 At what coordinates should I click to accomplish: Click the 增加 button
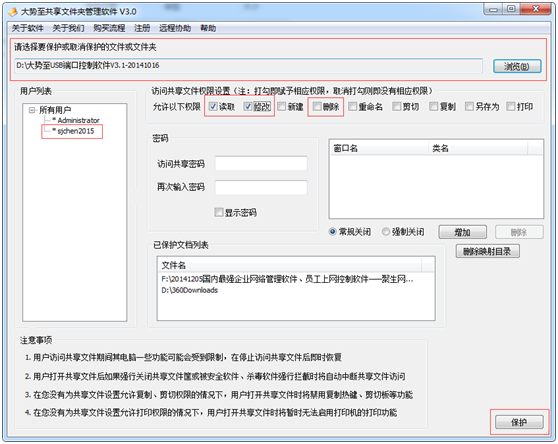(463, 232)
